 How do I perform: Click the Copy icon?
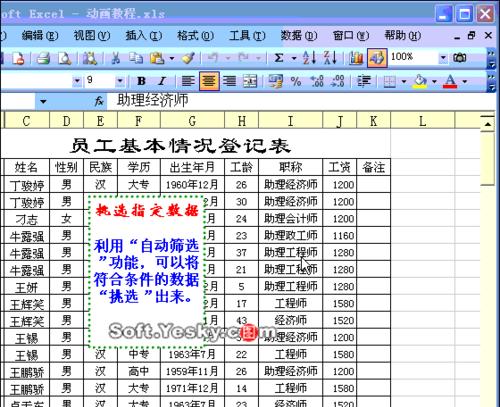[136, 58]
